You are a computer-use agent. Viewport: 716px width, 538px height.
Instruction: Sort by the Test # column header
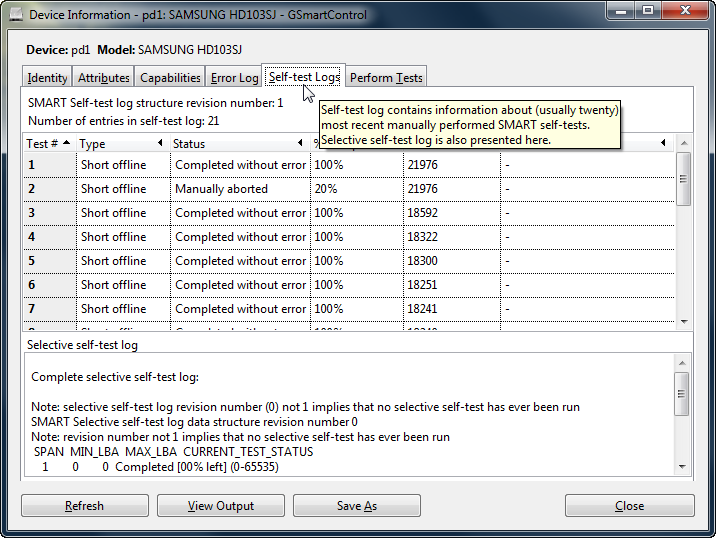point(49,143)
